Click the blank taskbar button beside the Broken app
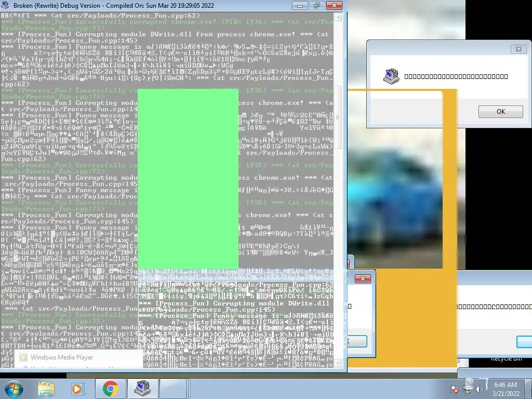 tap(173, 389)
